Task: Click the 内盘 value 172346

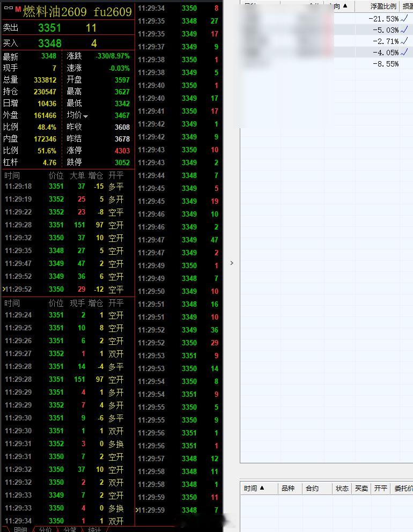Action: [45, 139]
